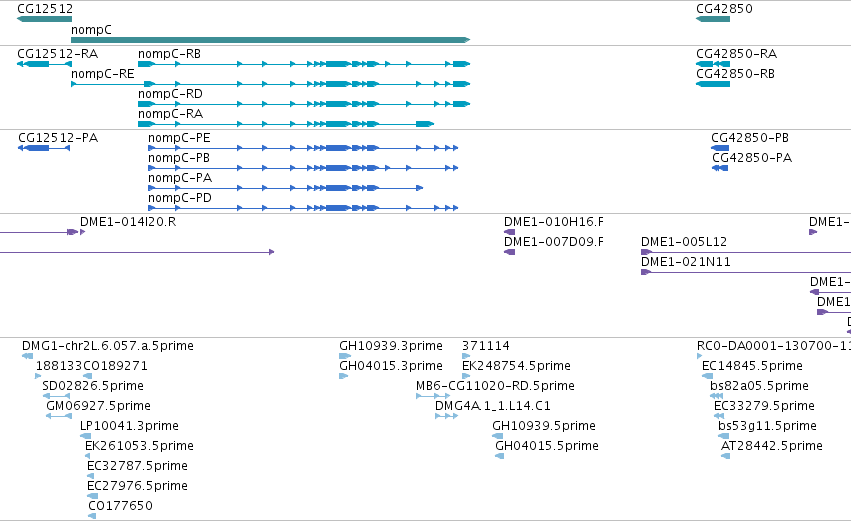Select the nompC-RB transcript label
The image size is (851, 521).
click(169, 54)
